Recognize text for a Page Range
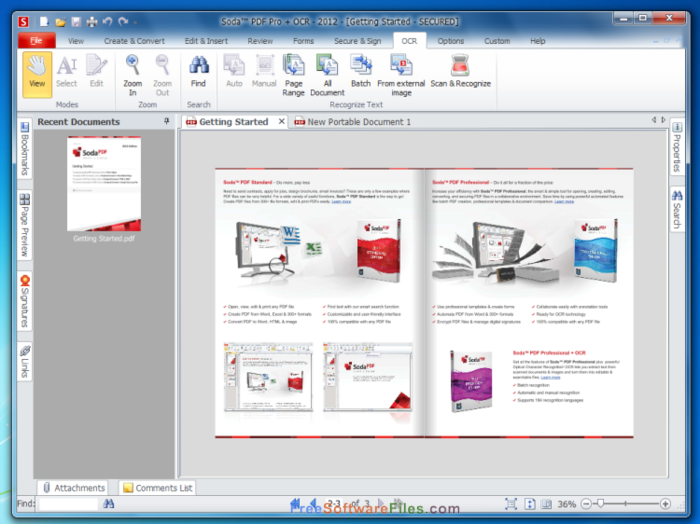Viewport: 700px width, 524px height. tap(294, 75)
